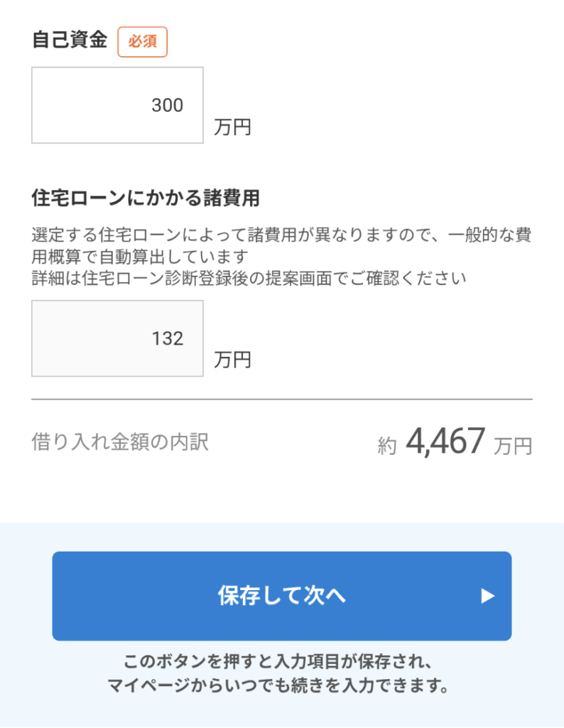Click the 自己資金 field label

pyautogui.click(x=70, y=41)
